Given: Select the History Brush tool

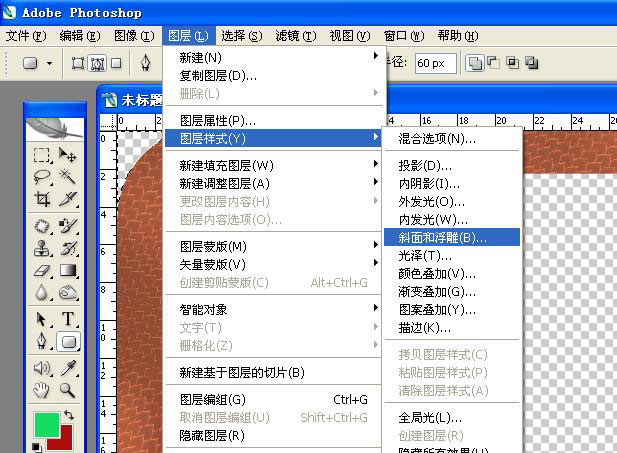Looking at the screenshot, I should click(68, 248).
